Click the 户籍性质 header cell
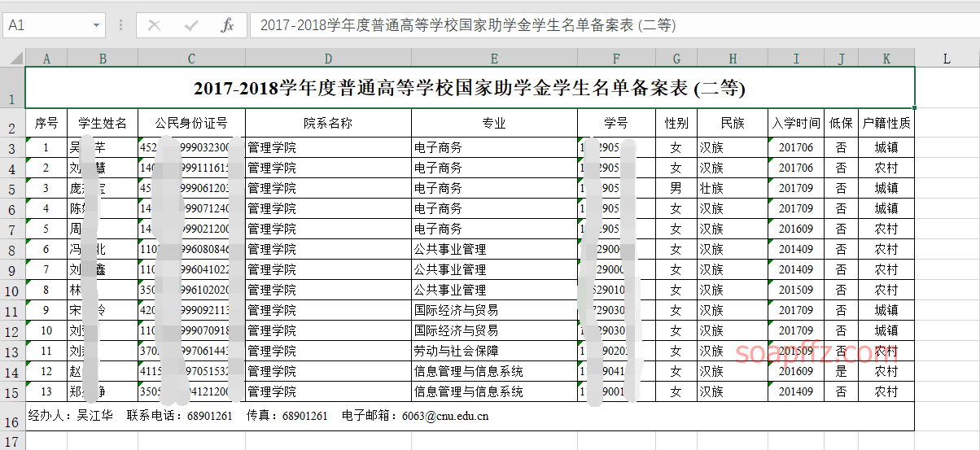 pos(886,124)
